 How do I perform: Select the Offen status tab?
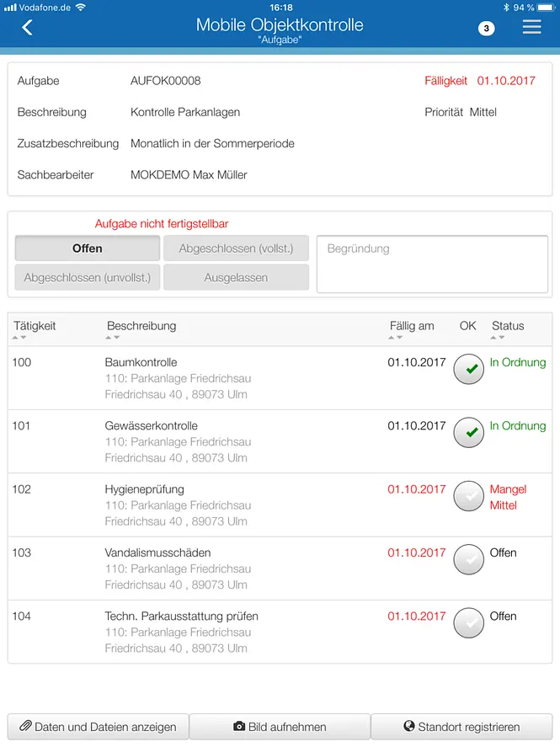tap(87, 248)
